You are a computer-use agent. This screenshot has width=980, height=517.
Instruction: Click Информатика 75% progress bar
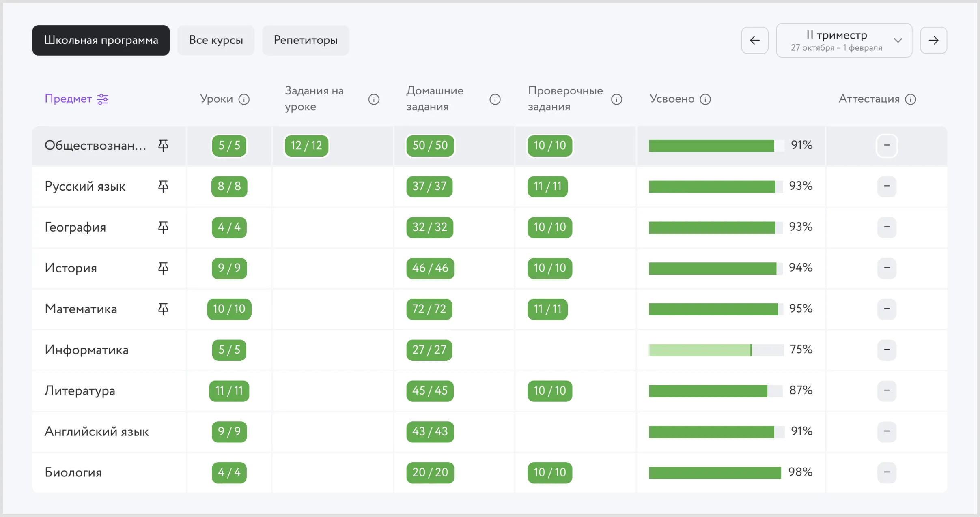coord(716,350)
